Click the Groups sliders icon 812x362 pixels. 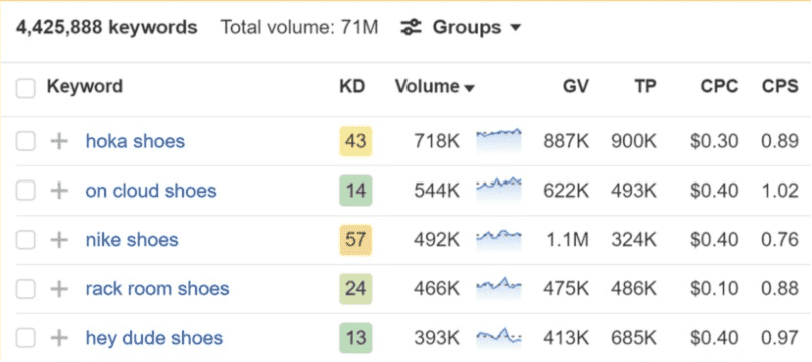(412, 27)
